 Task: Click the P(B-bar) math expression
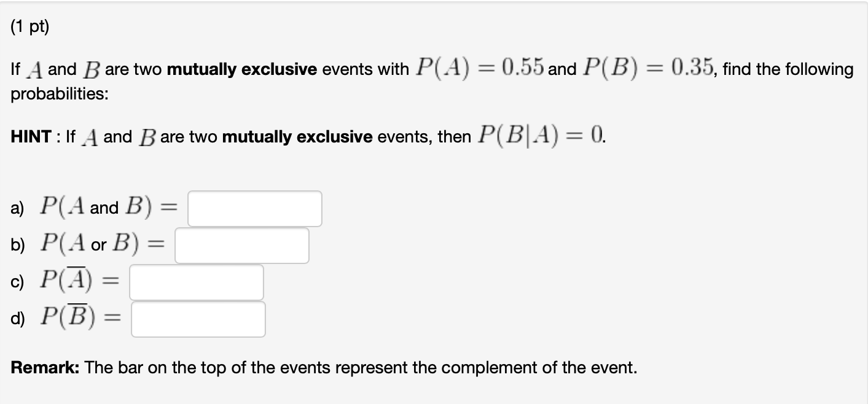(x=80, y=316)
